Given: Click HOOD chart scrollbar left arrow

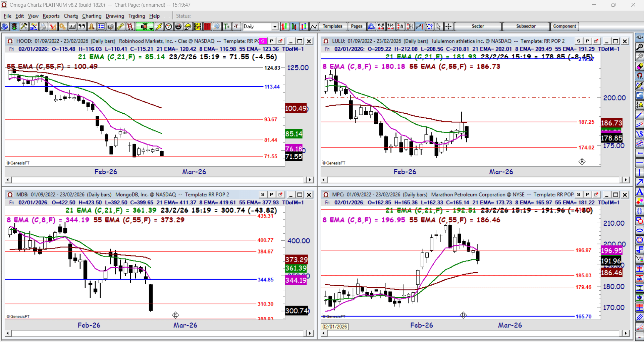Looking at the screenshot, I should [x=8, y=180].
